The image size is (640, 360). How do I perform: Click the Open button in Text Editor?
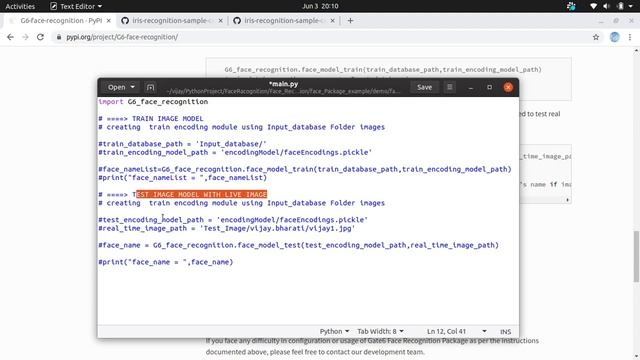[x=116, y=87]
